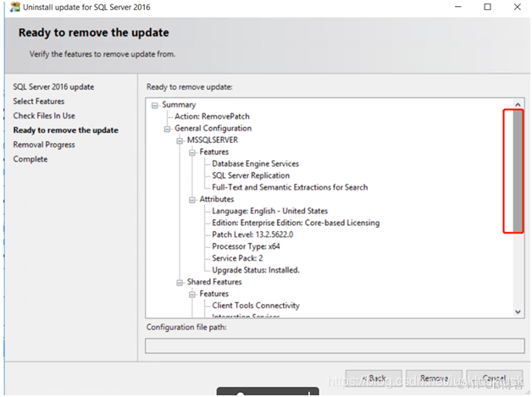Screen dimensions: 532x397
Task: Click the MSSQLSERVER label
Action: pyautogui.click(x=213, y=141)
